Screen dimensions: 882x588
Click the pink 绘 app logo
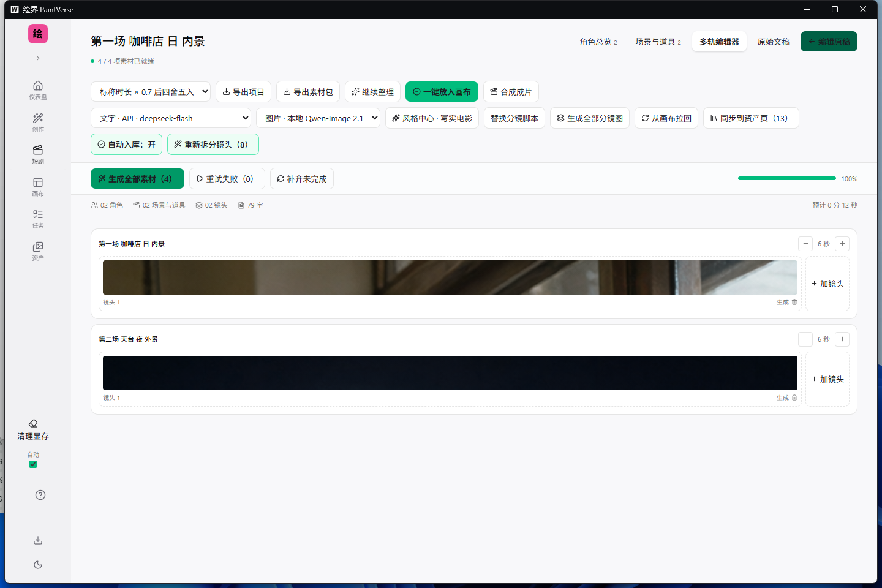38,34
